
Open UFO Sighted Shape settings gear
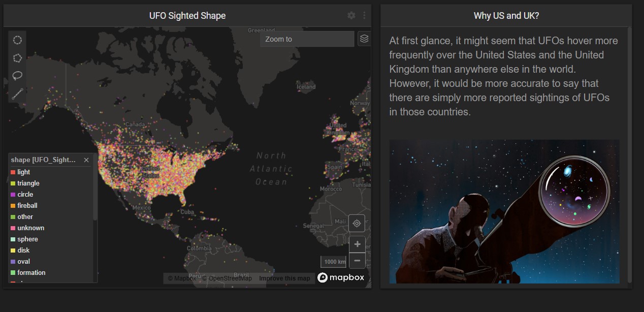click(x=351, y=16)
